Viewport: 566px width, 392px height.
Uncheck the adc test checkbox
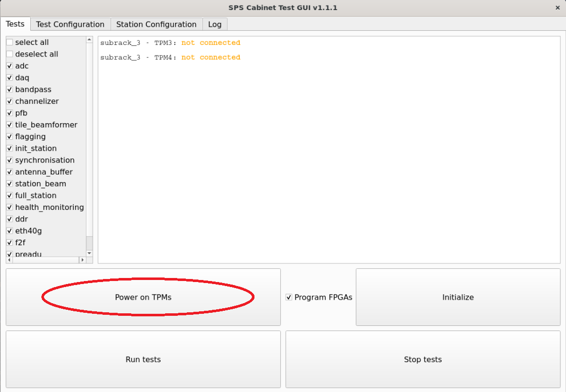[10, 66]
